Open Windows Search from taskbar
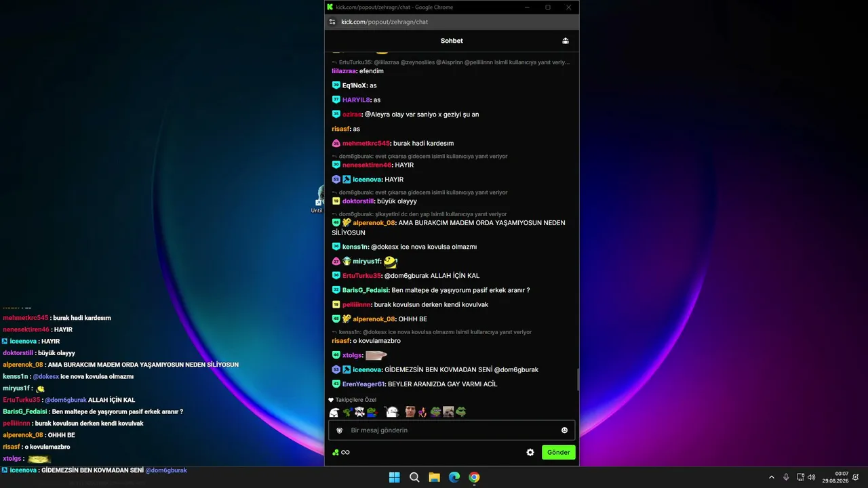 click(414, 477)
